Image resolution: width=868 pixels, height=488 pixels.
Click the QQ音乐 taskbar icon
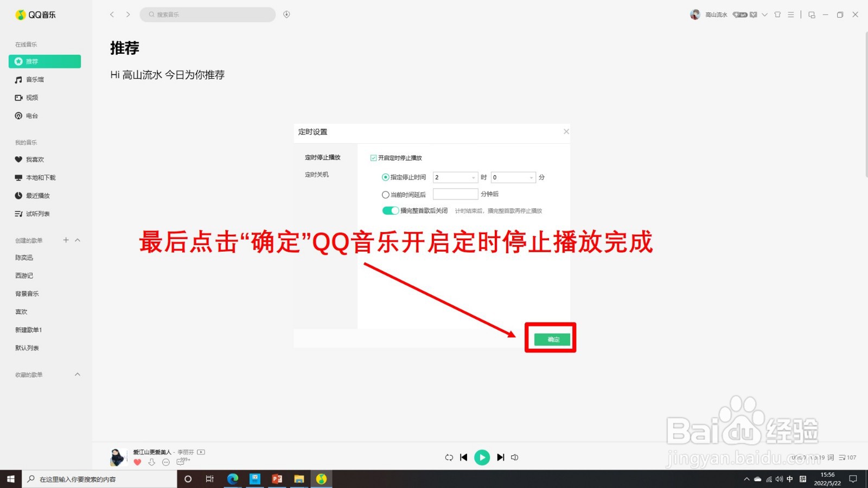coord(322,479)
